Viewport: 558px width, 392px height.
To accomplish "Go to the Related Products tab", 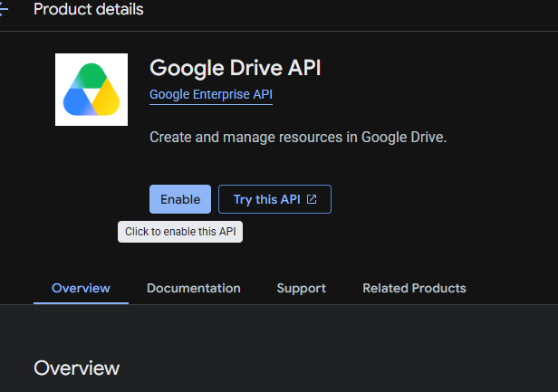I will [414, 288].
